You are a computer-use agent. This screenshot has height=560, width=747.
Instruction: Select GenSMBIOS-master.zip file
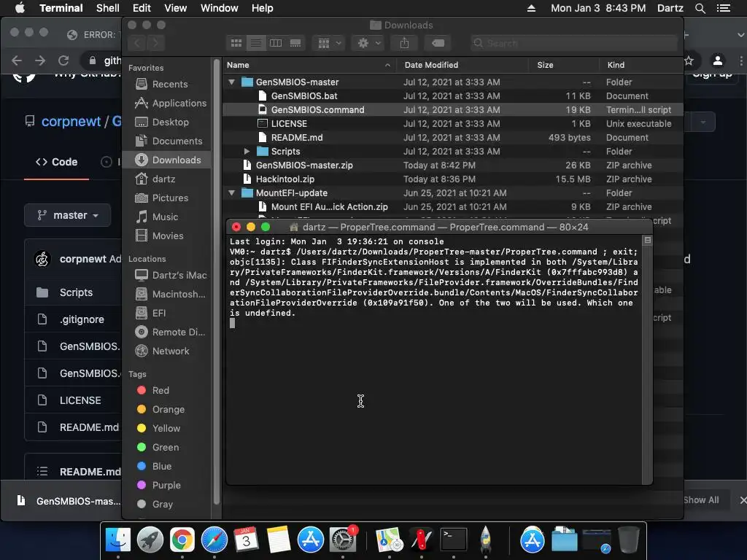[452, 166]
